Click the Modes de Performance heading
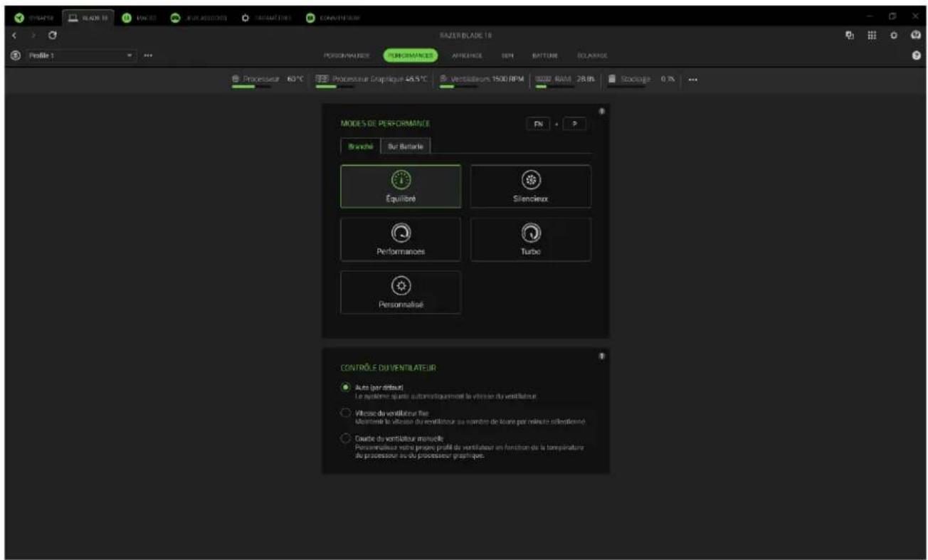928x560 pixels. pos(385,123)
